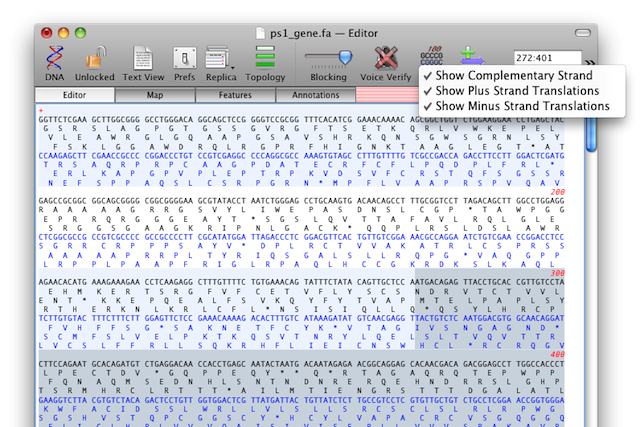Click the DNA helix toolbar icon
This screenshot has width=640, height=427.
point(56,59)
